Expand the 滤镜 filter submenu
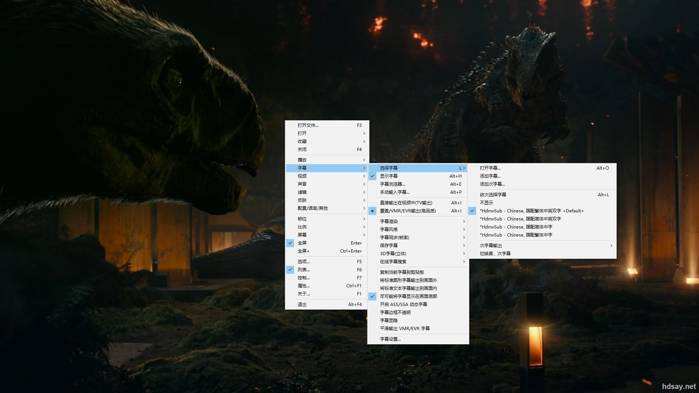Viewport: 699px width, 393px height. pos(327,192)
